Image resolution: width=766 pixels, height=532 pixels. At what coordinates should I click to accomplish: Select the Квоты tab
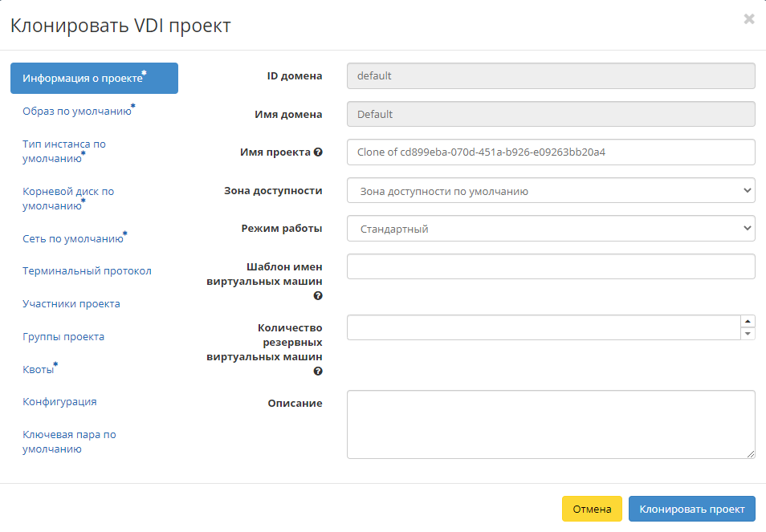39,369
